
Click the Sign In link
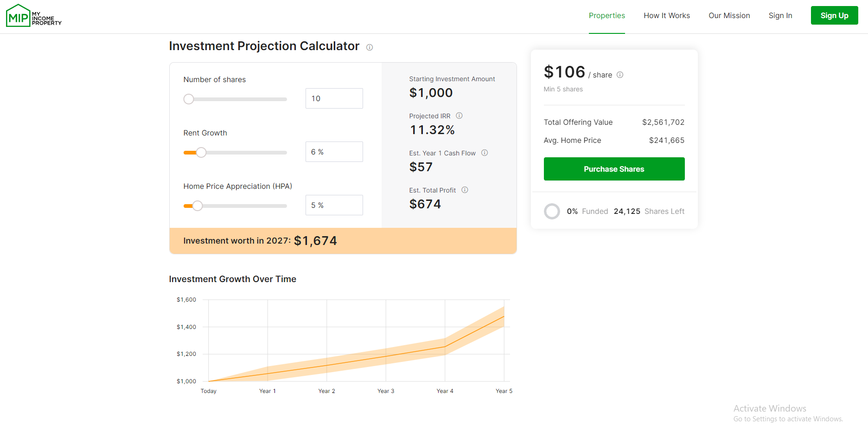point(780,16)
